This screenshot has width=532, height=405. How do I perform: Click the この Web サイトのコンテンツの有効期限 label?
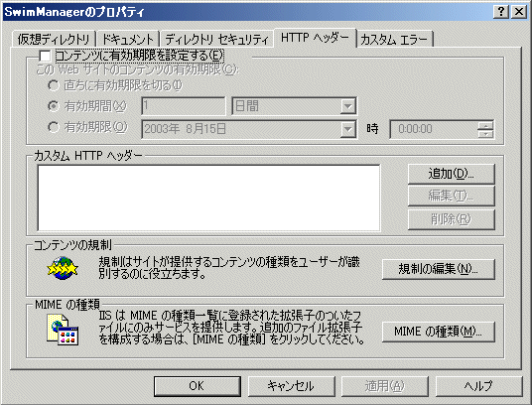(137, 69)
